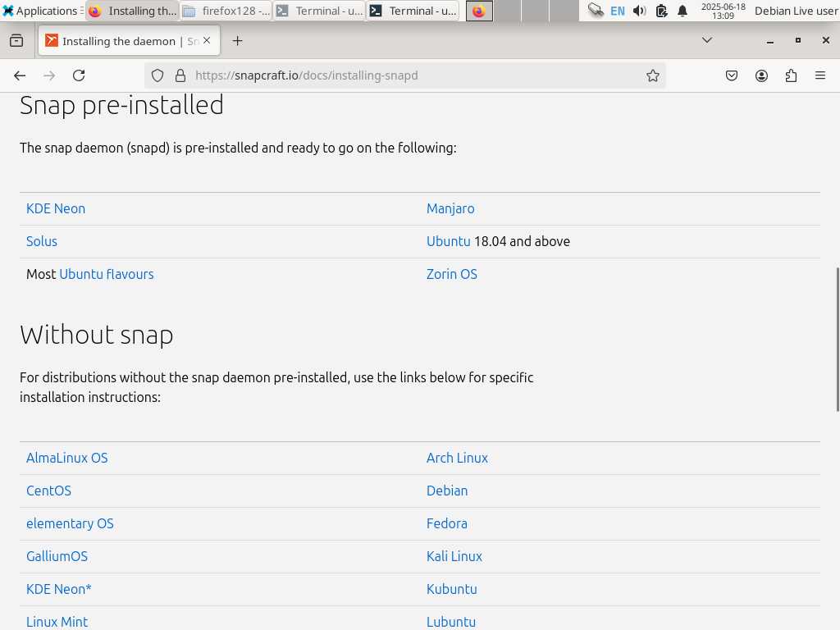Click the system volume speaker icon
Image resolution: width=840 pixels, height=630 pixels.
click(640, 11)
